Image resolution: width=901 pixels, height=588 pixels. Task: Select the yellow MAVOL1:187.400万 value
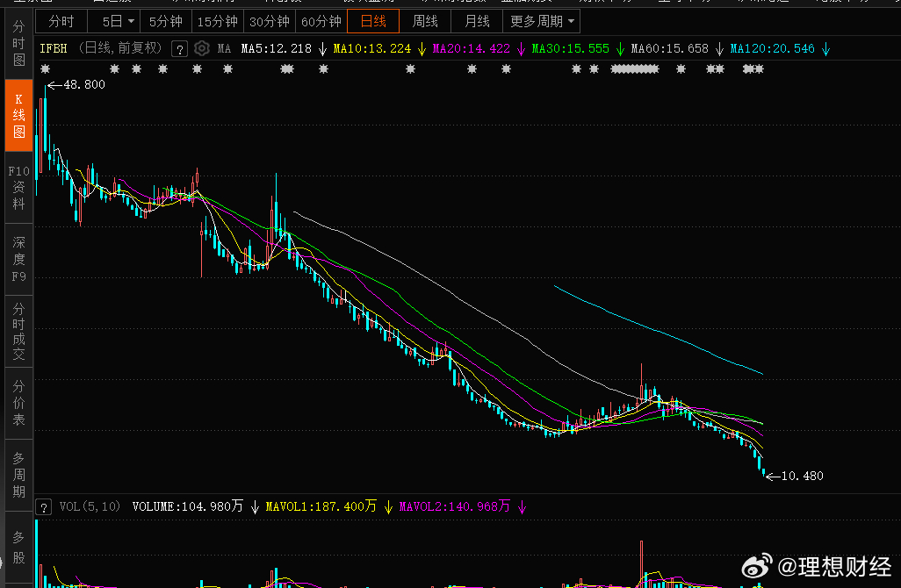321,506
